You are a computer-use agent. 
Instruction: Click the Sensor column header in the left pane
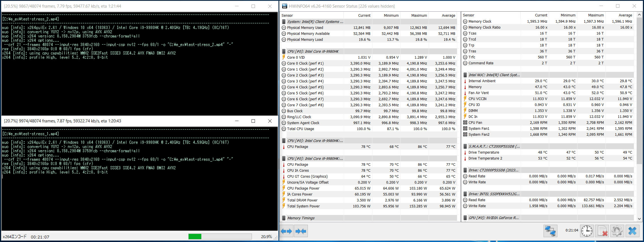point(312,15)
